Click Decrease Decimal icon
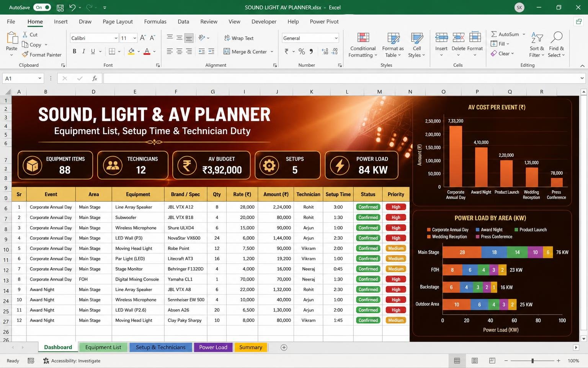Viewport: 588px width, 368px height. [335, 51]
